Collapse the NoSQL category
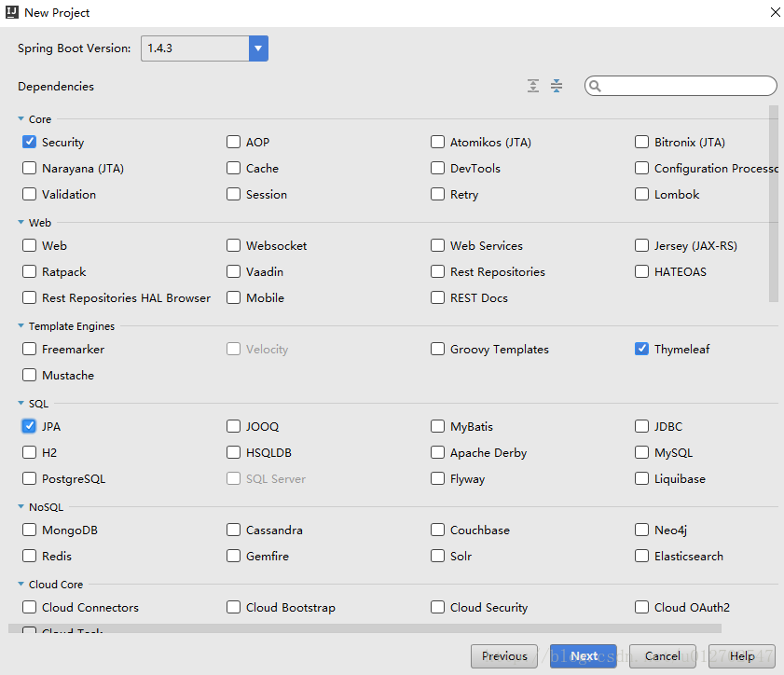784x675 pixels. point(21,507)
